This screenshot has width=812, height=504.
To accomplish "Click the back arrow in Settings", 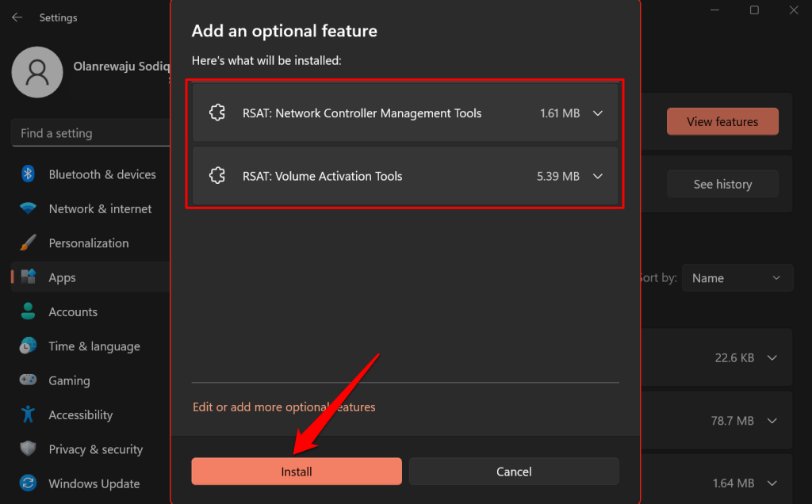I will coord(17,17).
